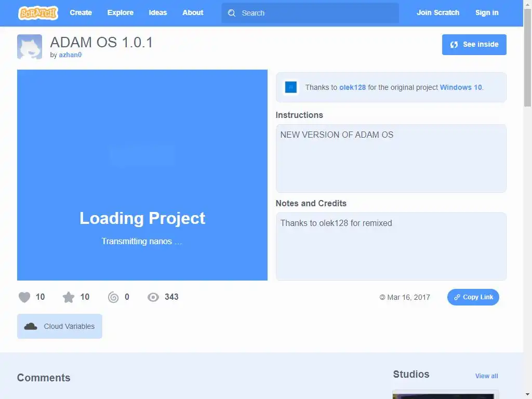Click the Loading Project stage area
The image size is (532, 399).
click(x=142, y=175)
